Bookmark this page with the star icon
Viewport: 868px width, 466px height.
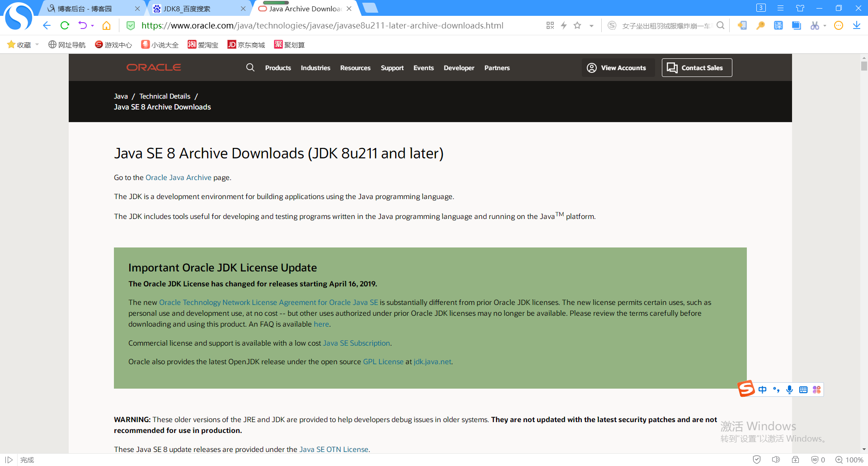tap(577, 25)
